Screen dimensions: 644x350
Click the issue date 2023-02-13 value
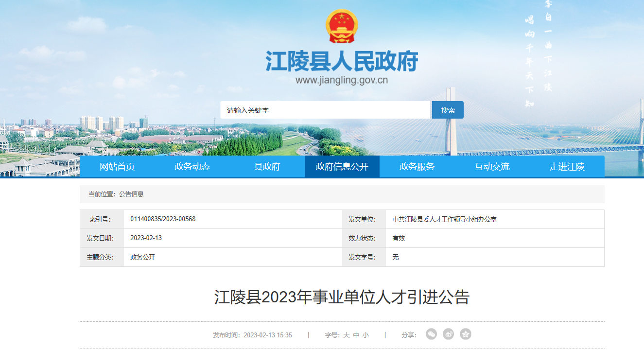[146, 238]
